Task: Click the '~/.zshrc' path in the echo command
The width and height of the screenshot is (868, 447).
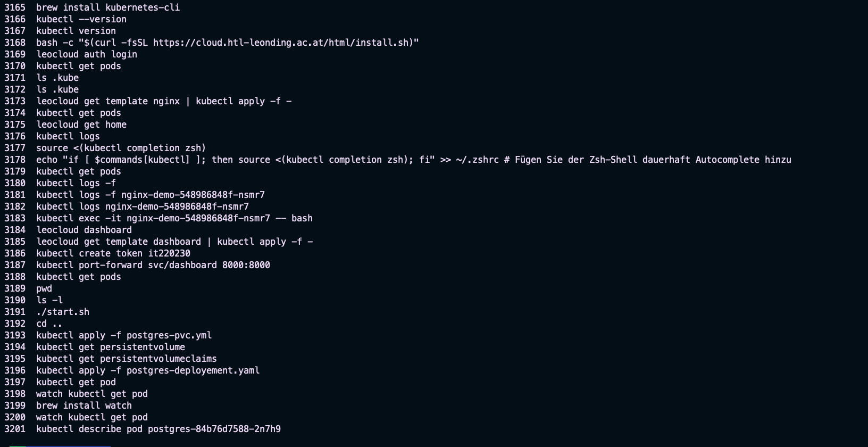Action: coord(477,160)
